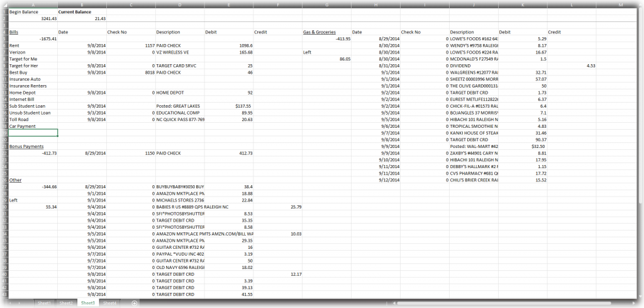Click the Toll Road cell
The width and height of the screenshot is (644, 308).
[x=33, y=119]
